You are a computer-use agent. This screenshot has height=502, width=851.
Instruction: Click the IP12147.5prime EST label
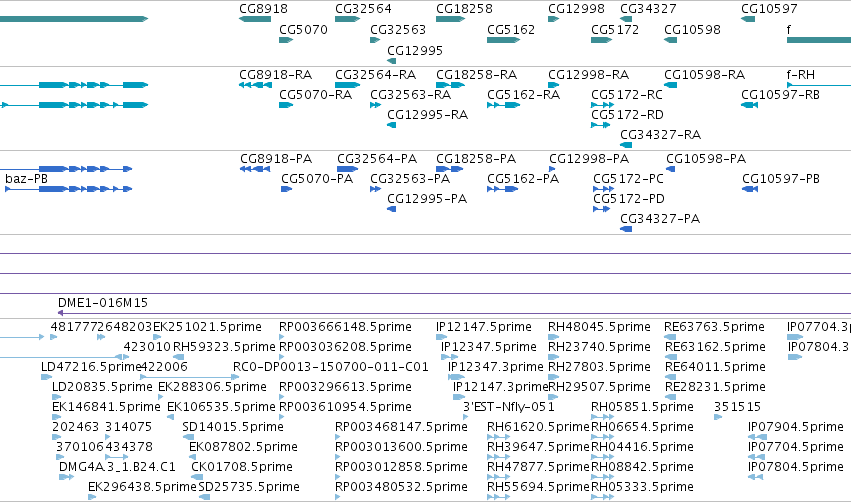pos(484,327)
